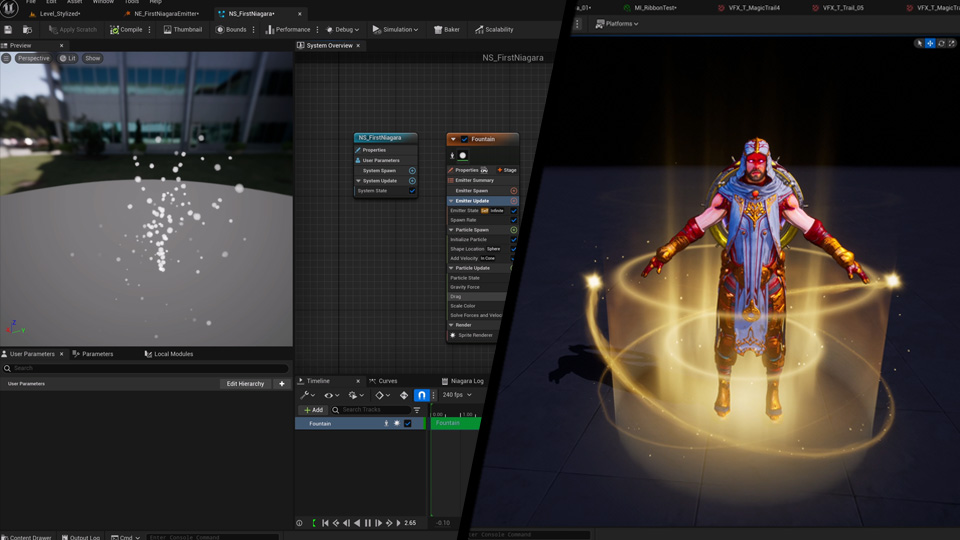
Task: Open the Scalability settings
Action: (493, 30)
